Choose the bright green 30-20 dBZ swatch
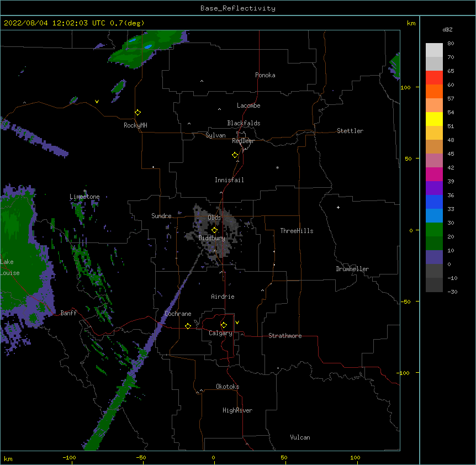 434,230
